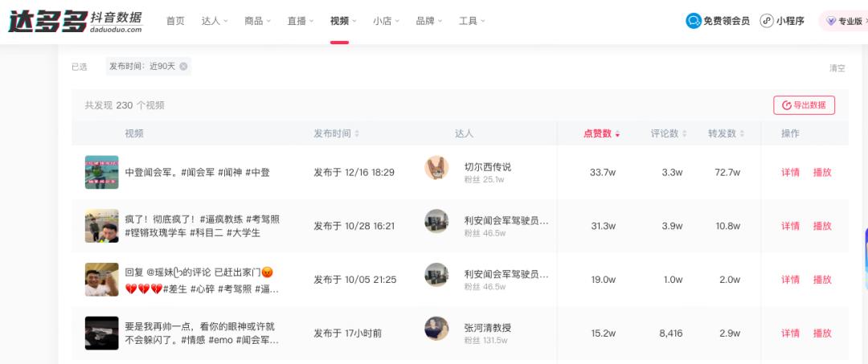Go to the 首页 tab
Image resolution: width=868 pixels, height=364 pixels.
click(x=175, y=21)
